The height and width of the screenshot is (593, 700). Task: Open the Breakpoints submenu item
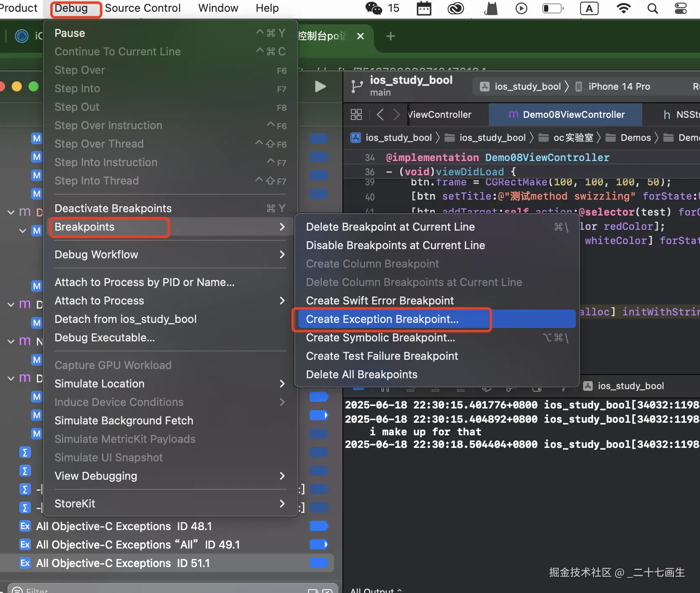click(x=170, y=227)
